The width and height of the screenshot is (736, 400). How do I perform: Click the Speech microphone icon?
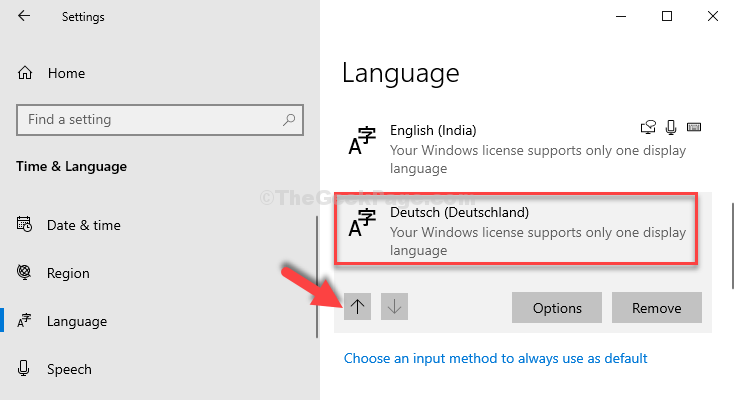23,369
